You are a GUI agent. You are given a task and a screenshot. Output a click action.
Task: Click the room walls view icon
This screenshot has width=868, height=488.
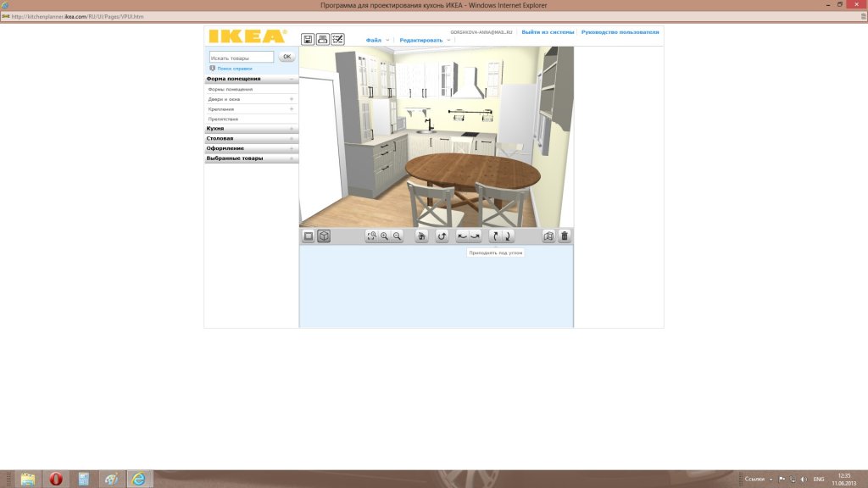(548, 236)
